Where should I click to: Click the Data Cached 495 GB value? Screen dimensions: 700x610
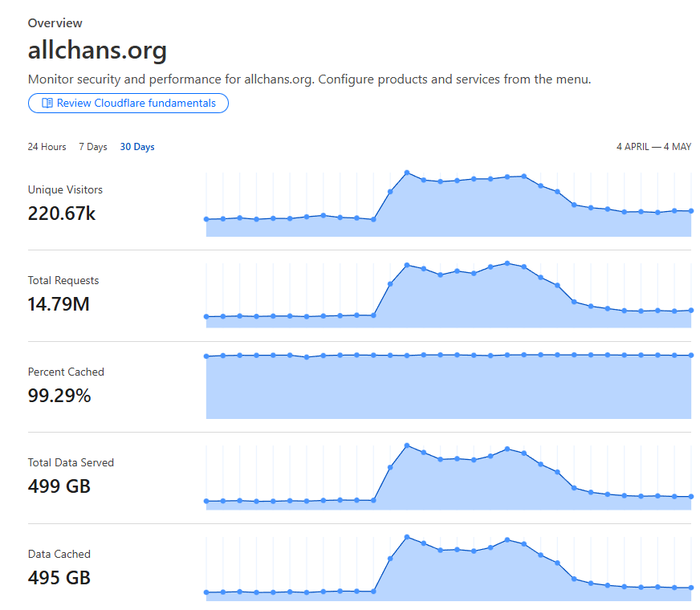tap(59, 578)
